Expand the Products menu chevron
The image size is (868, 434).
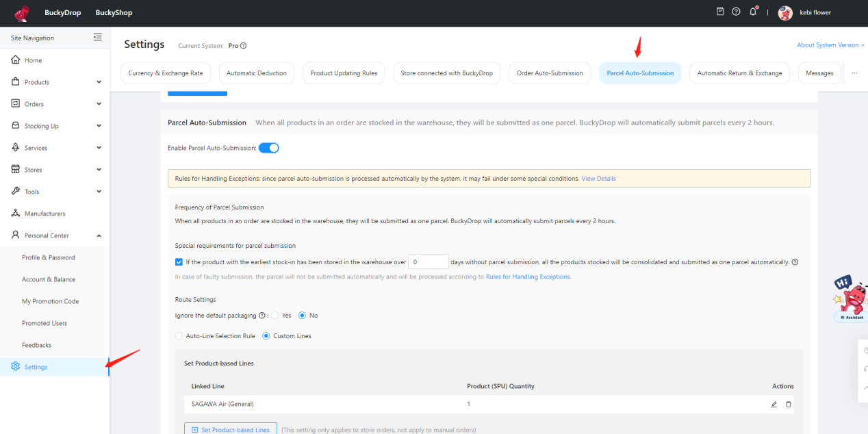99,82
